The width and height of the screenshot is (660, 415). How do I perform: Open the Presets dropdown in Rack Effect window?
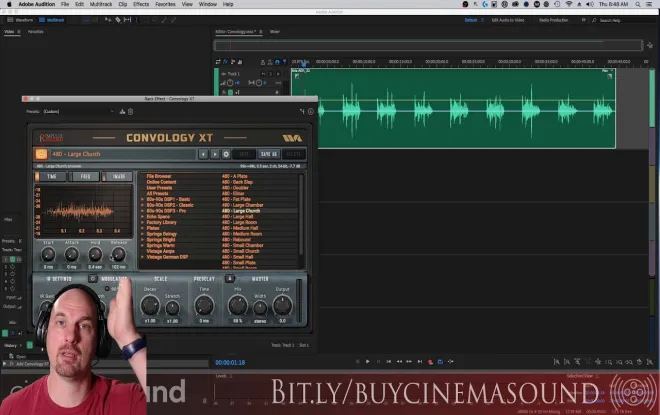78,112
